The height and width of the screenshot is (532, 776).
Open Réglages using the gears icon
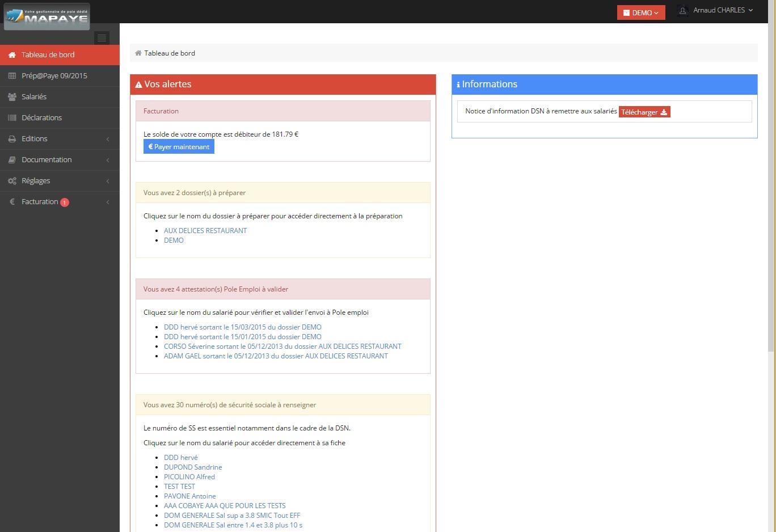pos(11,180)
